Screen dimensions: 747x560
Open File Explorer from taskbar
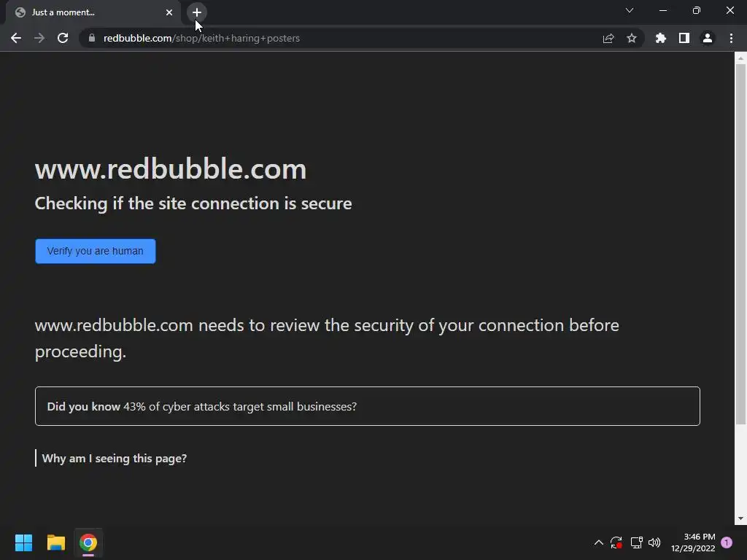tap(55, 542)
